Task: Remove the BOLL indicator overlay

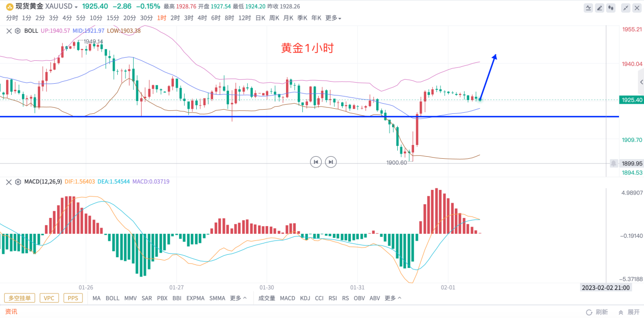Action: [x=9, y=31]
